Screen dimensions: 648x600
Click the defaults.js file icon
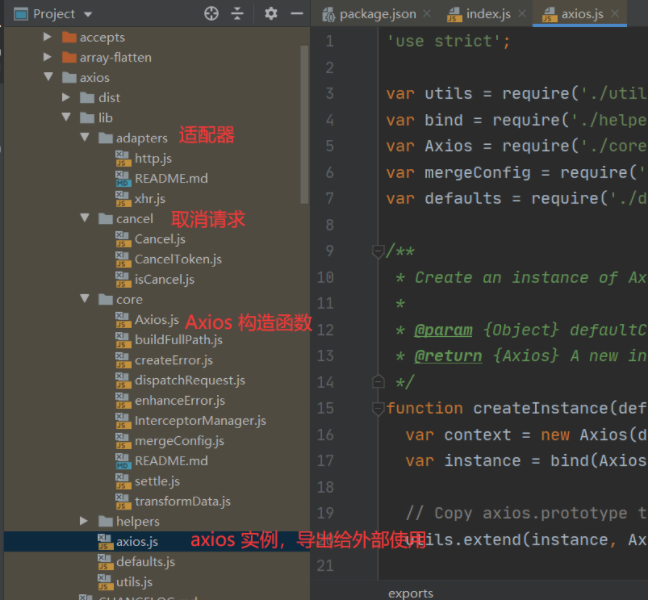coord(105,562)
